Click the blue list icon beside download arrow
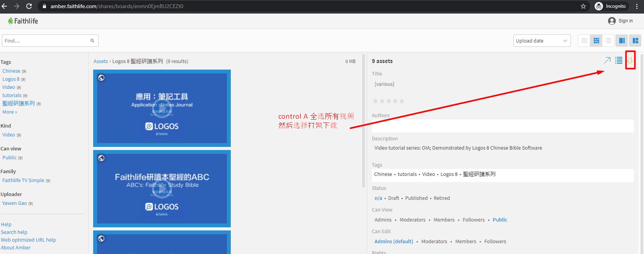Viewport: 644px width, 254px height. click(x=619, y=61)
